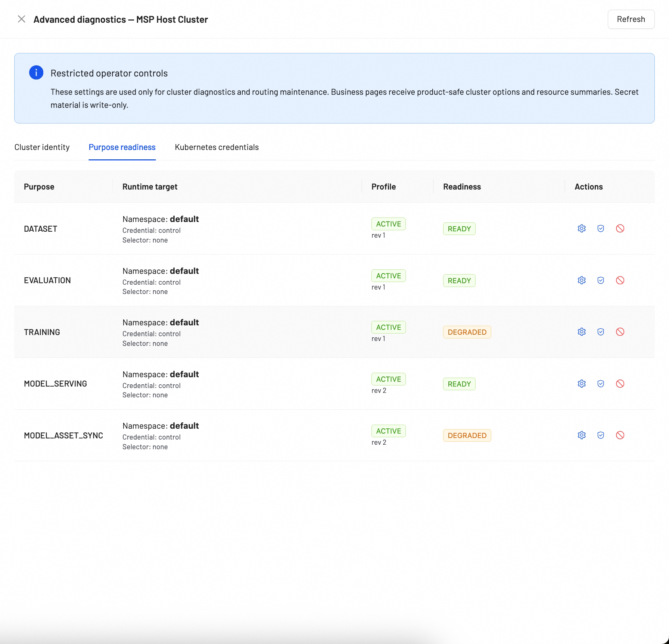Open gear settings for TRAINING purpose
This screenshot has width=669, height=644.
pos(582,332)
